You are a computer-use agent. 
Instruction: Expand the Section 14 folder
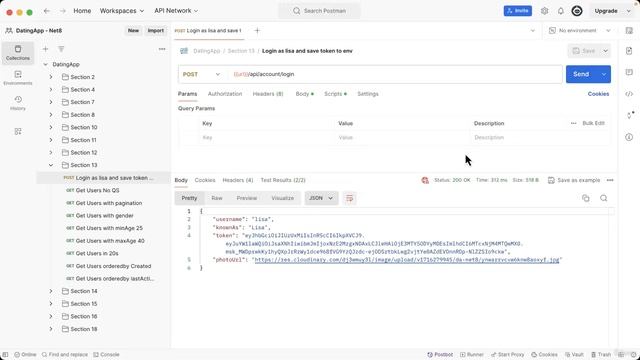tap(51, 291)
